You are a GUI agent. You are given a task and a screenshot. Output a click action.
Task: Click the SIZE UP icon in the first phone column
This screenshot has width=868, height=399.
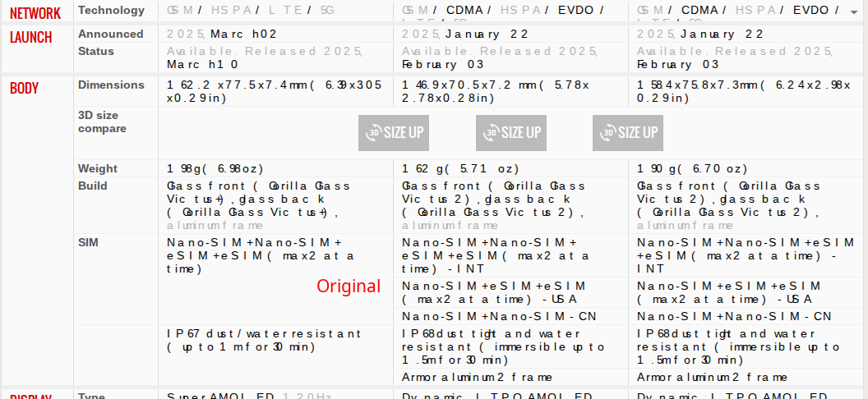393,132
